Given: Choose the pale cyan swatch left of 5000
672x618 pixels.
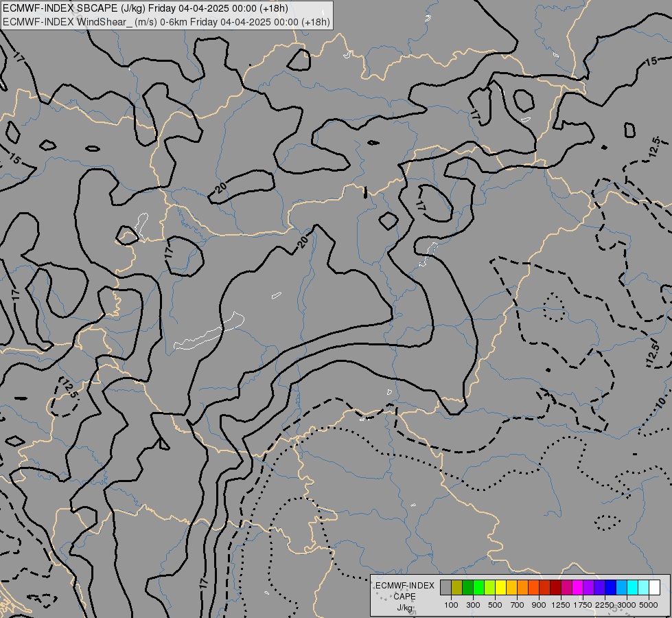Looking at the screenshot, I should point(644,587).
